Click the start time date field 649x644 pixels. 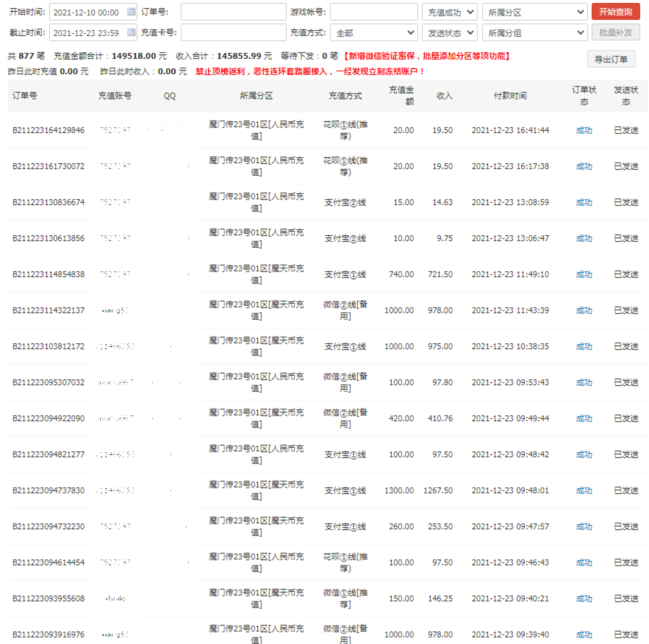(x=93, y=12)
